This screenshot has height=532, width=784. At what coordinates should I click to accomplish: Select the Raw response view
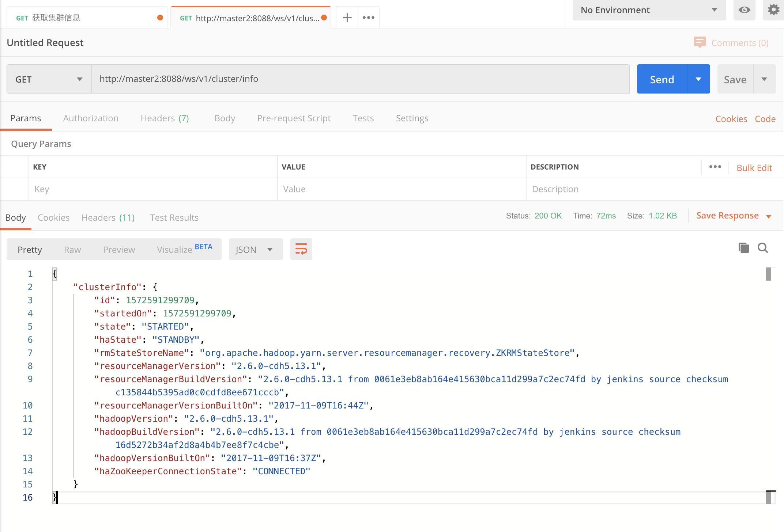(x=72, y=250)
